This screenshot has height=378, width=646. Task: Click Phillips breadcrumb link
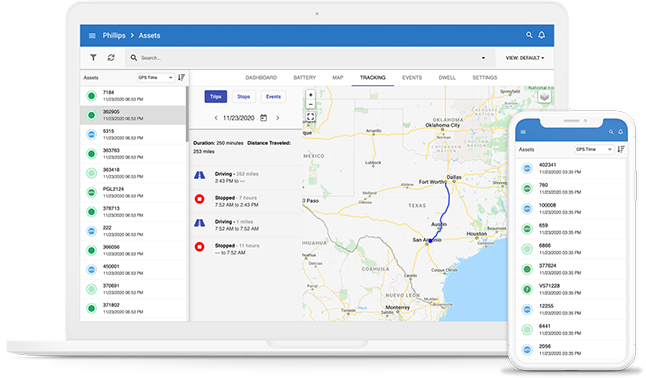coord(114,35)
